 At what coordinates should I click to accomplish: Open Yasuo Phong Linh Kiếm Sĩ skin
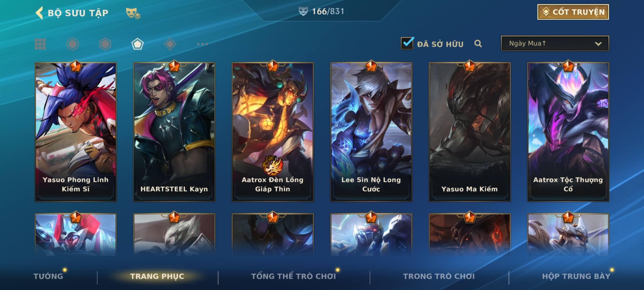coord(76,132)
